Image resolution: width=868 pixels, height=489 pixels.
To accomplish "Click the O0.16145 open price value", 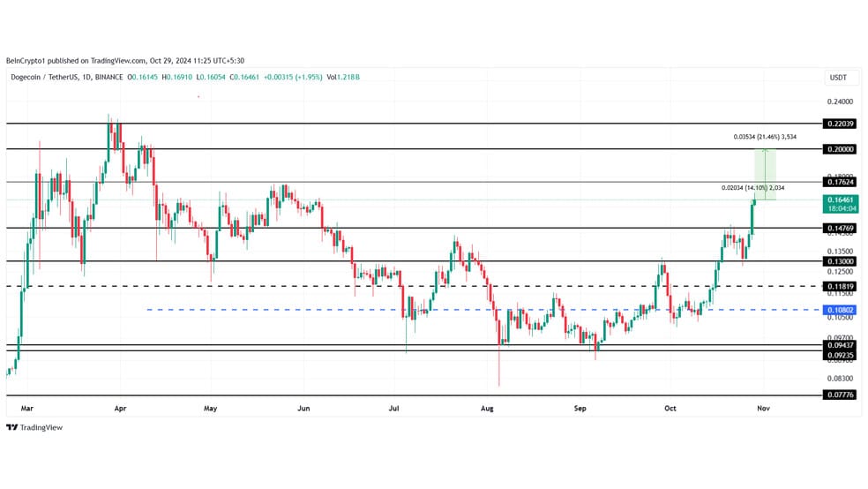I will (x=143, y=78).
